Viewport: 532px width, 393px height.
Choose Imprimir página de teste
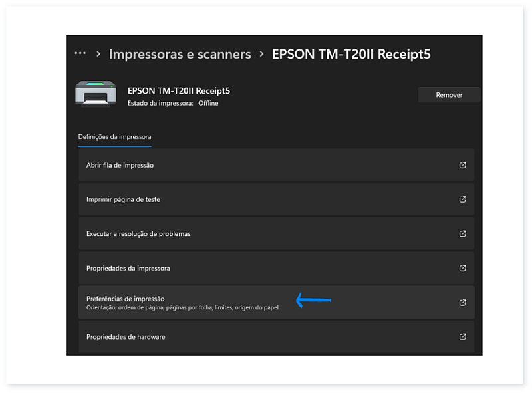pos(123,199)
